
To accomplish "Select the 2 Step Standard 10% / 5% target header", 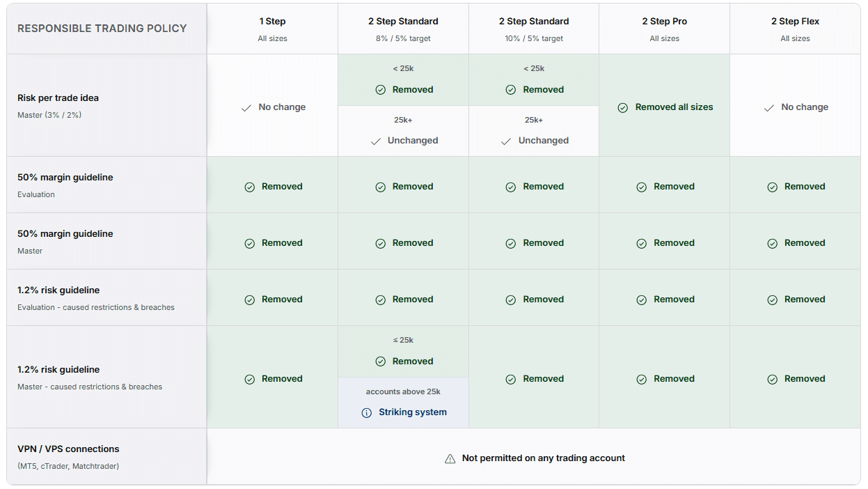I will point(534,29).
